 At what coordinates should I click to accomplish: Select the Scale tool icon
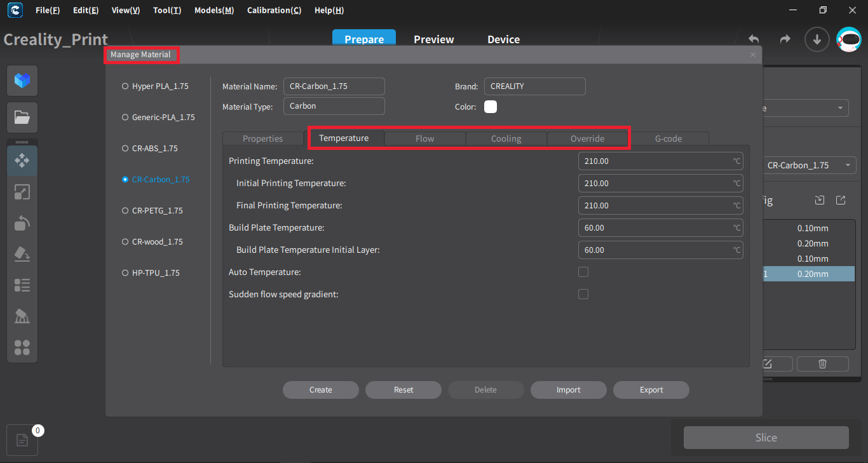(22, 192)
